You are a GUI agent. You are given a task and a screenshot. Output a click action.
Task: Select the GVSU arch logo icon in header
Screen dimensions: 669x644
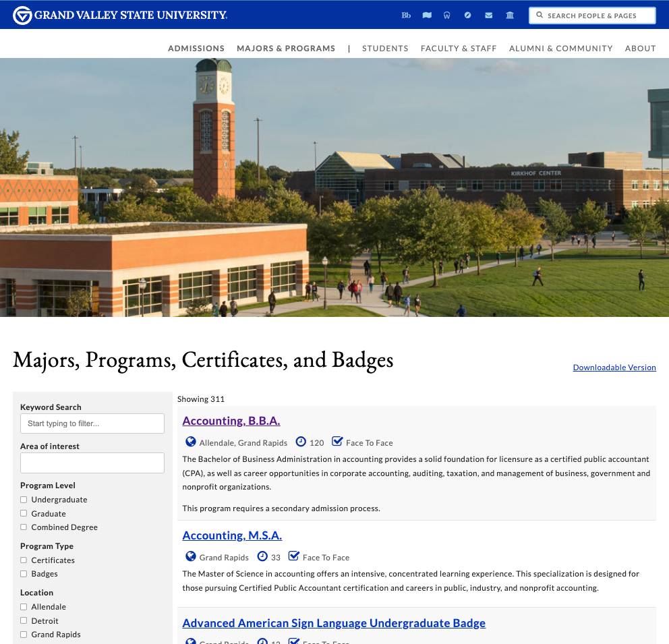(447, 15)
